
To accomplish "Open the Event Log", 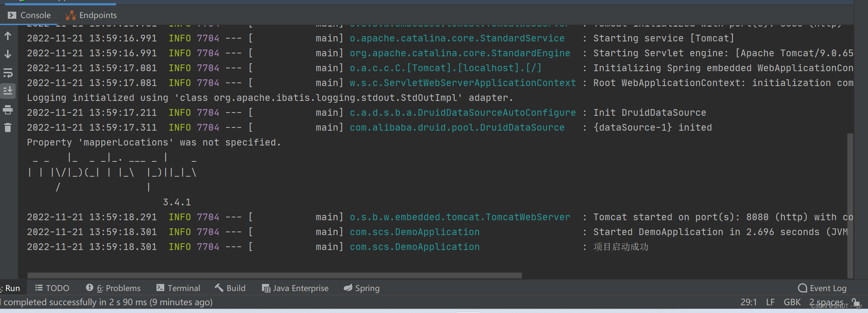I will click(823, 288).
